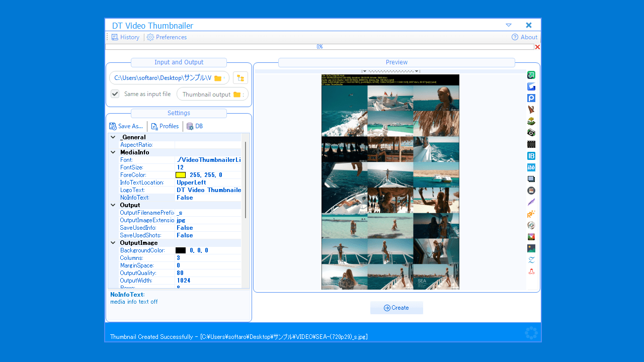Click the stacked monitors icon in sidebar
This screenshot has width=644, height=362.
pyautogui.click(x=531, y=179)
